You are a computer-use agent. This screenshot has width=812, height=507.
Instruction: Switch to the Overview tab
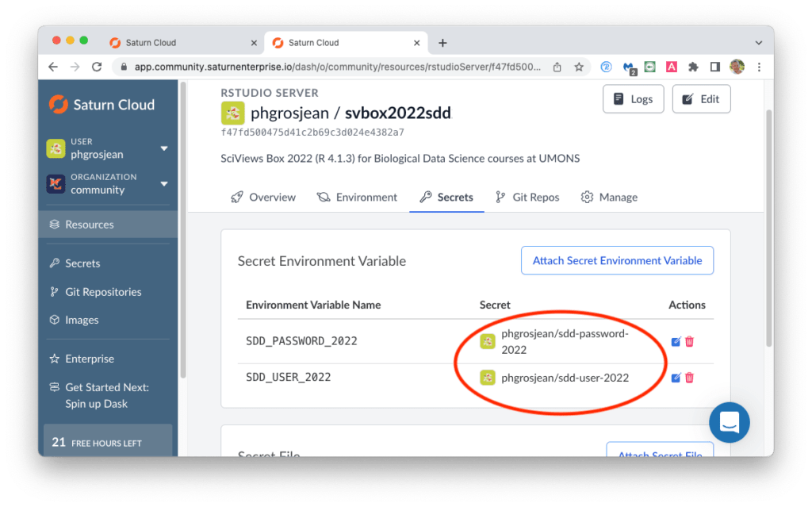[263, 197]
